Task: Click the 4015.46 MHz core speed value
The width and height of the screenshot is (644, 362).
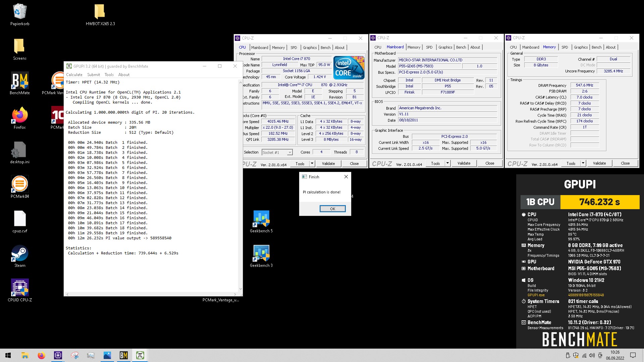Action: (278, 122)
